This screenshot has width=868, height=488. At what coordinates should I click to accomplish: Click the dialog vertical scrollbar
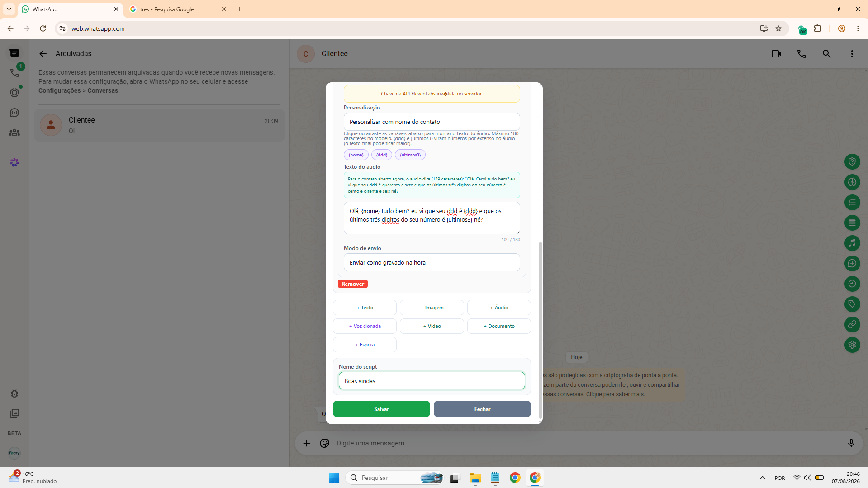(541, 330)
